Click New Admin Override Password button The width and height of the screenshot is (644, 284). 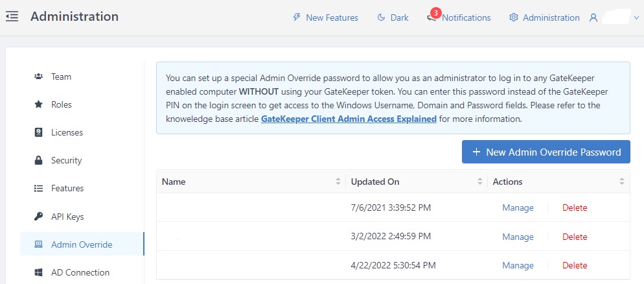(546, 152)
